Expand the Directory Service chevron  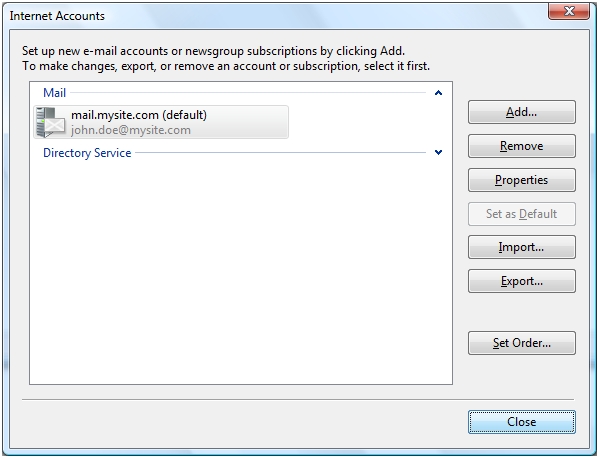coord(438,152)
